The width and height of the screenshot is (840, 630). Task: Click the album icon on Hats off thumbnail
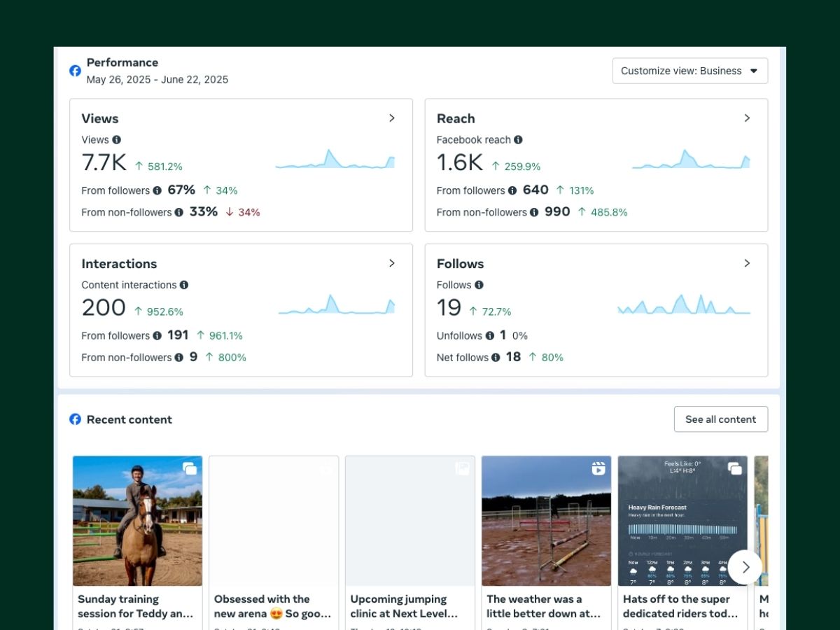(735, 469)
